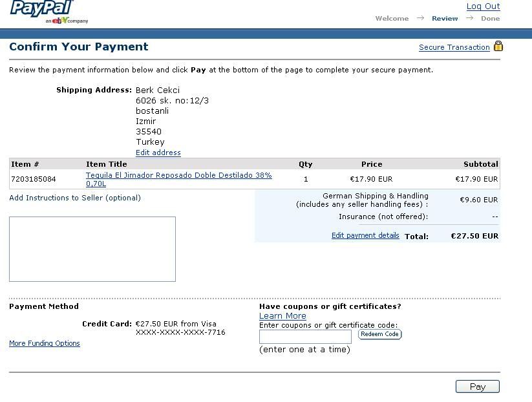Click item number 7203185084
Screen dimensions: 532x402
[x=33, y=179]
